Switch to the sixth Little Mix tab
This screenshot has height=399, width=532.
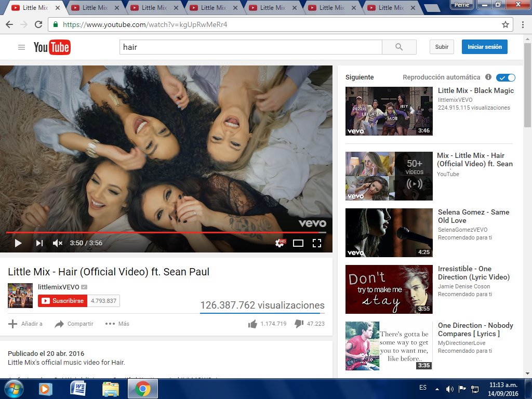(x=332, y=7)
